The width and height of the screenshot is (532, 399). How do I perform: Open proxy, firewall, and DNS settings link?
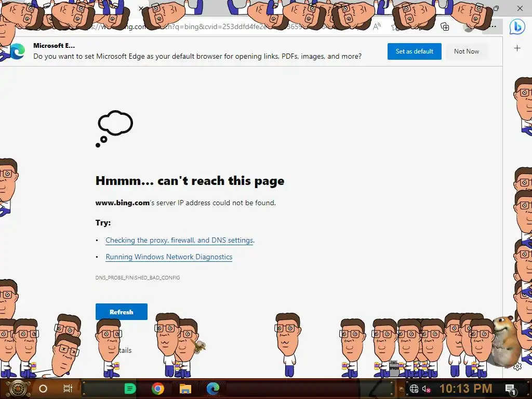179,240
